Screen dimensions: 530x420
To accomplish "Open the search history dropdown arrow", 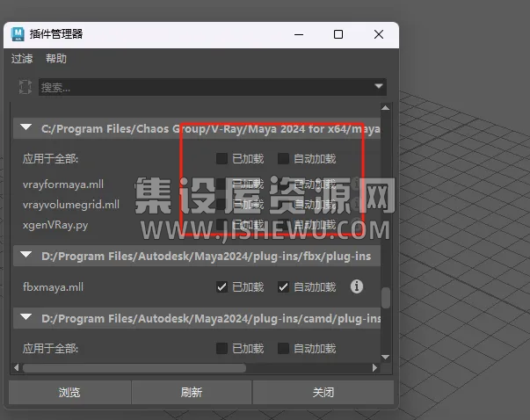I will point(379,86).
